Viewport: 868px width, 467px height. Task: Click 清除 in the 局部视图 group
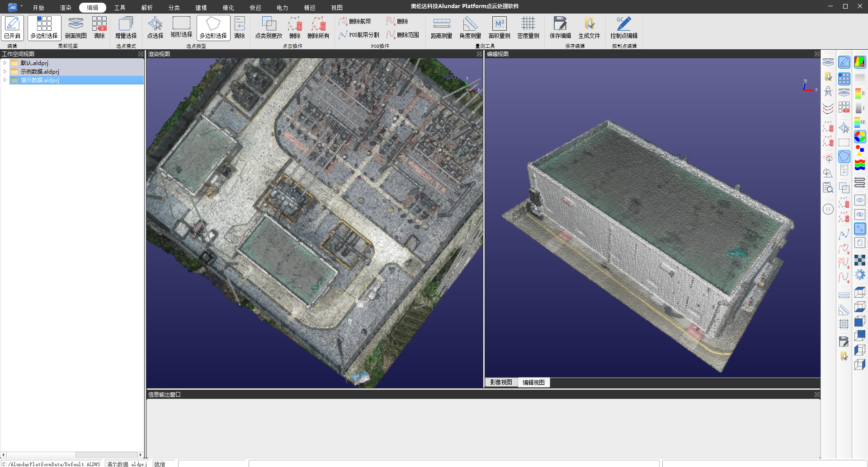pos(99,28)
